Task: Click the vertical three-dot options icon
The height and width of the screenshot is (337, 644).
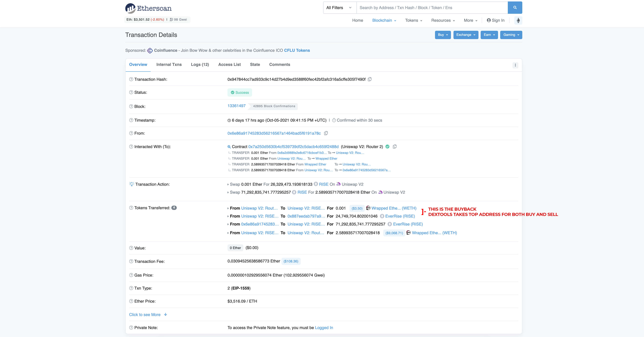Action: (515, 65)
